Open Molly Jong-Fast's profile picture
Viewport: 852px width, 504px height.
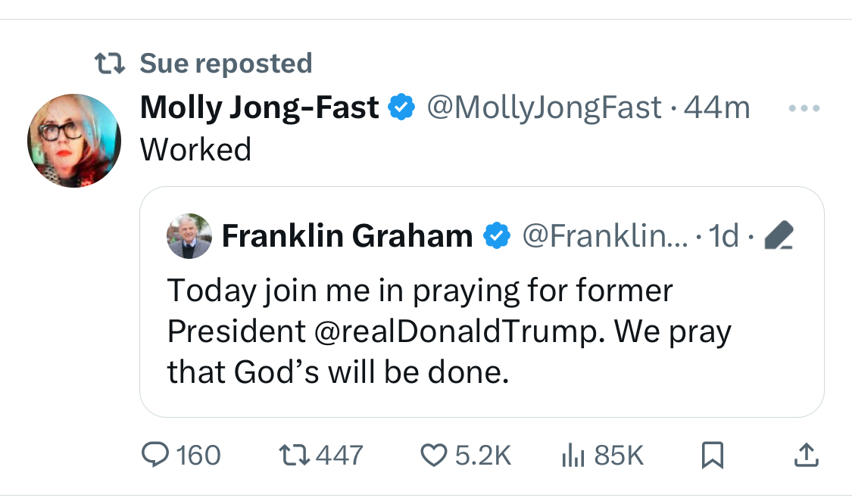[x=74, y=141]
